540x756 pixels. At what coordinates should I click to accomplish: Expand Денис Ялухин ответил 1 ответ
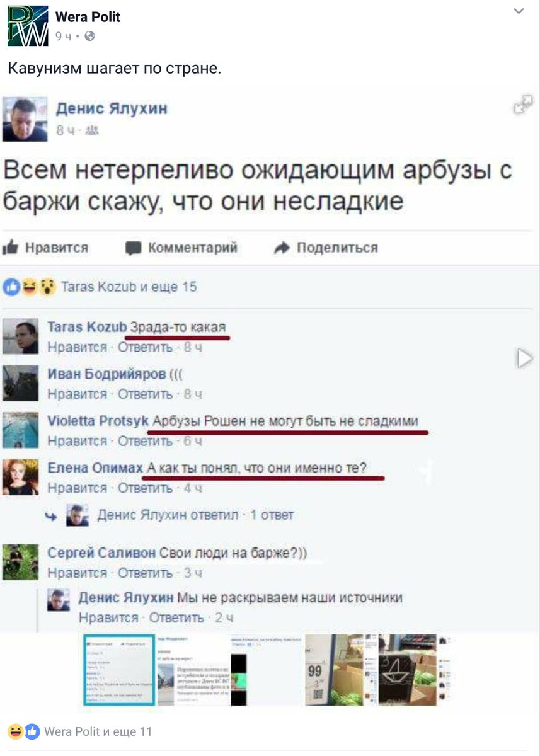click(x=195, y=515)
